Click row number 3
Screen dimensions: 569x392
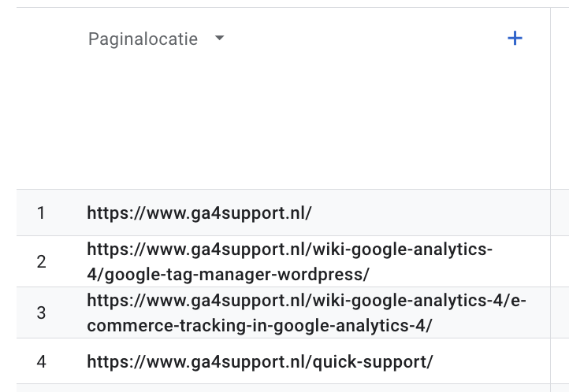pos(41,312)
